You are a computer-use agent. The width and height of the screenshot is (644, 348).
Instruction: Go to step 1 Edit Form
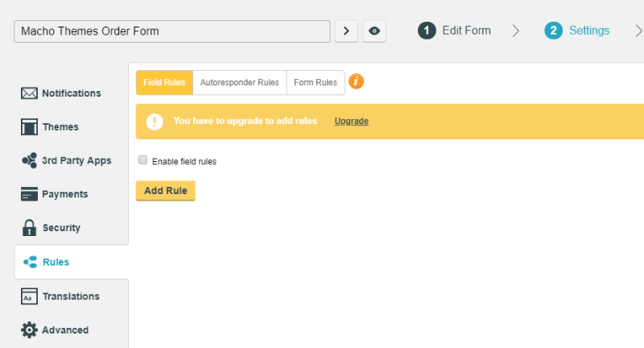pyautogui.click(x=454, y=31)
